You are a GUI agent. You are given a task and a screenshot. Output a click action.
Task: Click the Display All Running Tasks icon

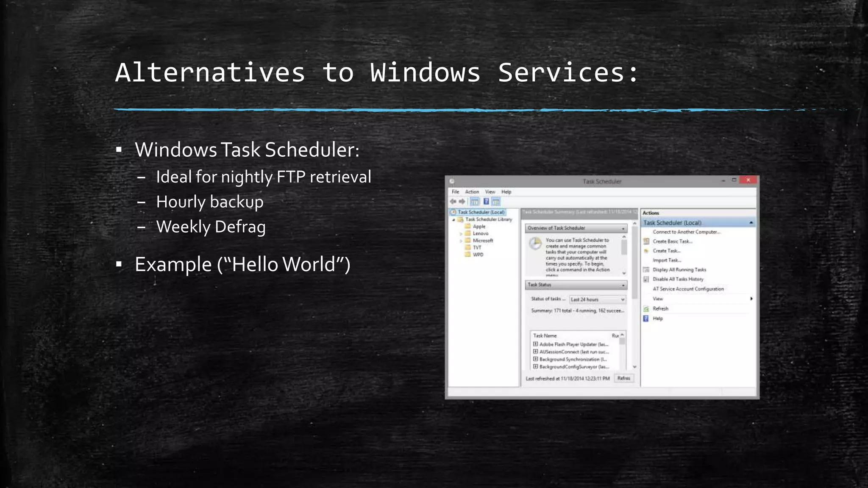pos(646,270)
